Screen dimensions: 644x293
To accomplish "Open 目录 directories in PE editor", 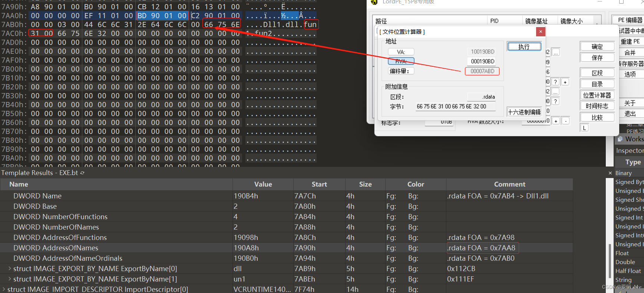I will tap(597, 84).
